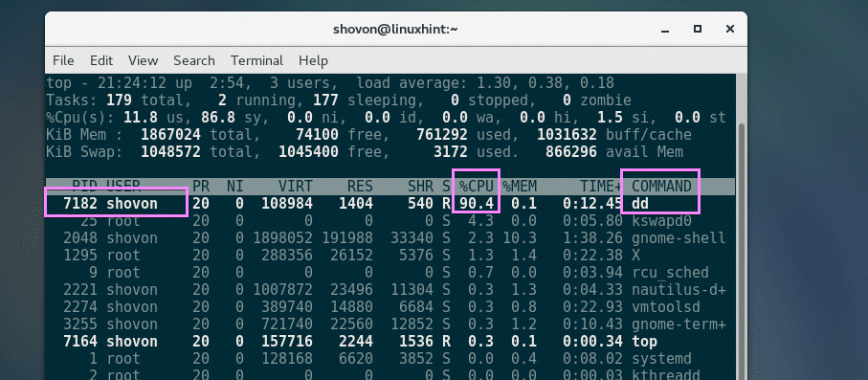Viewport: 868px width, 380px height.
Task: Click PID 3255 in the process list
Action: pos(80,324)
